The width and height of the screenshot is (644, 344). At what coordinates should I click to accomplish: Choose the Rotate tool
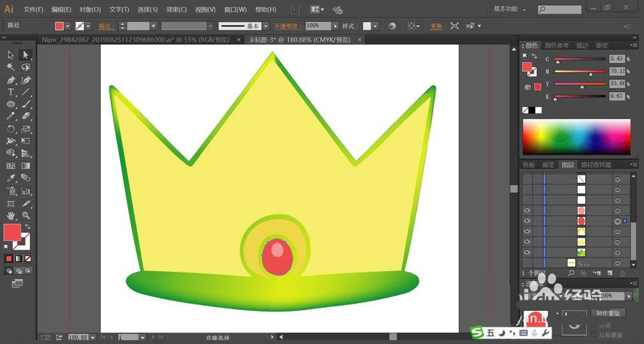click(11, 129)
